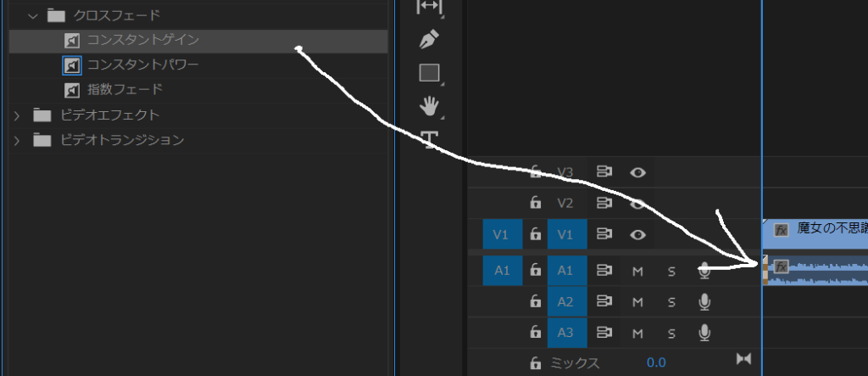Expand the ビデオトランジション folder
The width and height of the screenshot is (868, 376).
pos(18,140)
